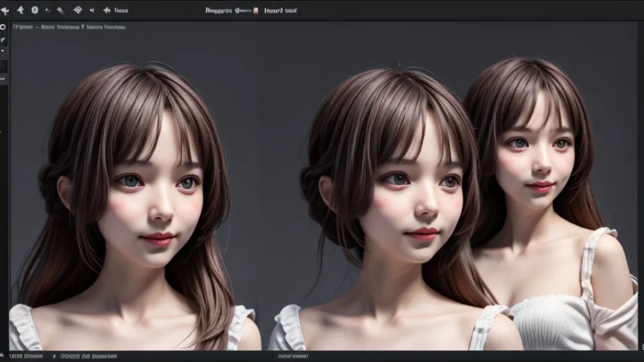
Task: Click the plus-arrow icon beside the toolbar label
Action: (106, 10)
